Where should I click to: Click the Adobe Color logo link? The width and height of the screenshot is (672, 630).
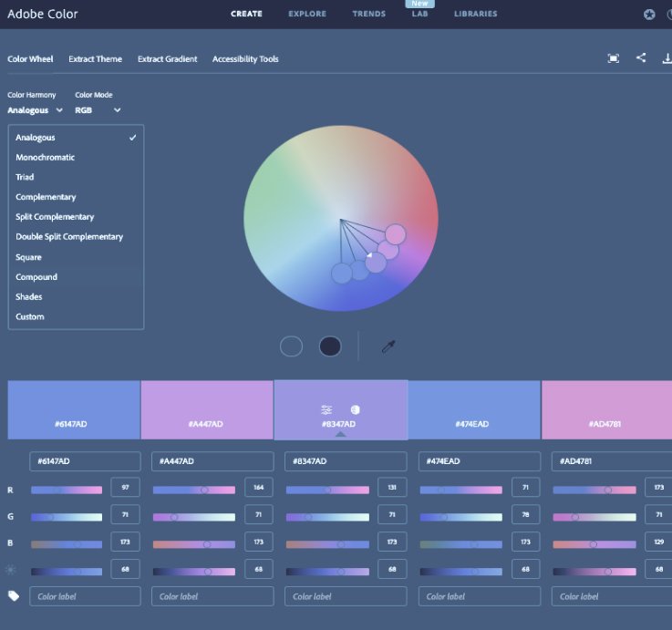click(43, 15)
